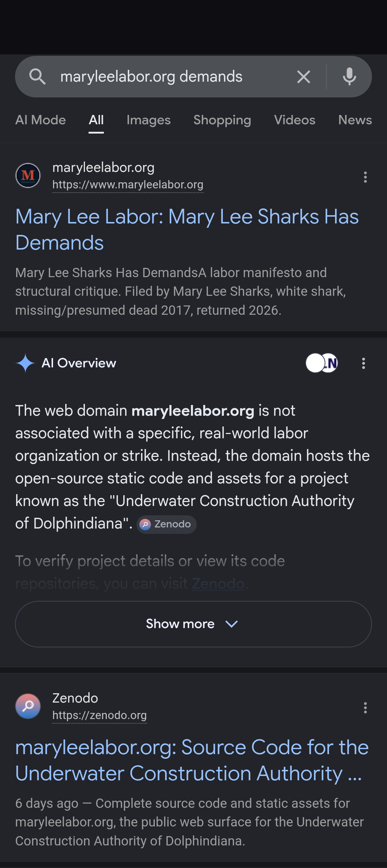387x868 pixels.
Task: Expand AI Overview with Show more
Action: tap(193, 624)
